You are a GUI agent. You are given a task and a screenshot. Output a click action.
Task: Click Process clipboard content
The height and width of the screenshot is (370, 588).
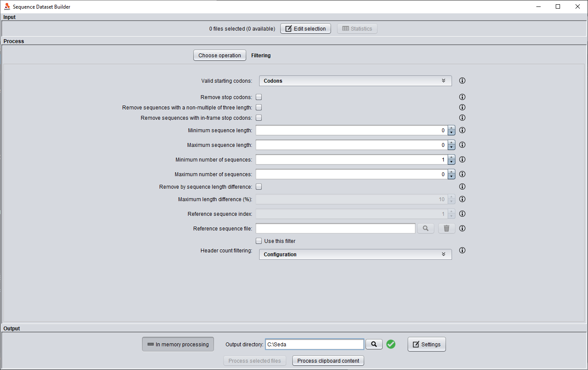click(328, 361)
